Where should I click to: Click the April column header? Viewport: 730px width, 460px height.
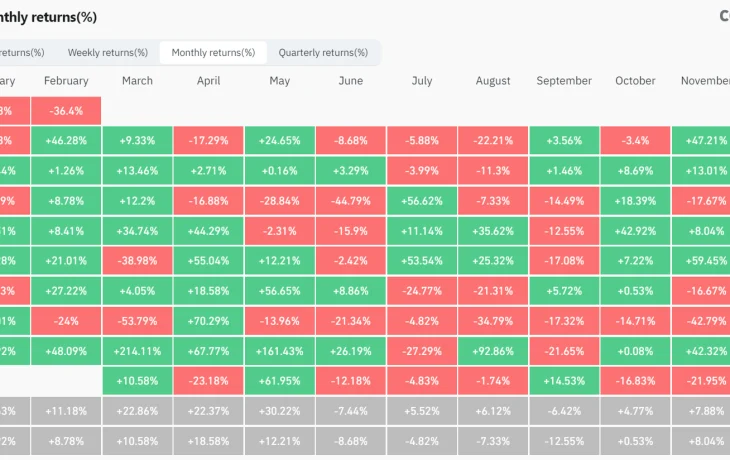tap(209, 81)
